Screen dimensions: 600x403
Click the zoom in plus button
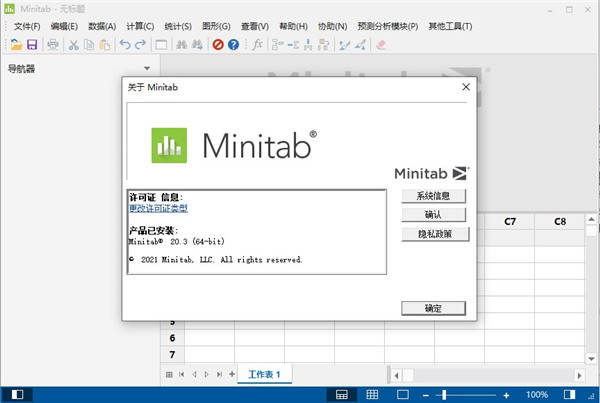(x=506, y=395)
